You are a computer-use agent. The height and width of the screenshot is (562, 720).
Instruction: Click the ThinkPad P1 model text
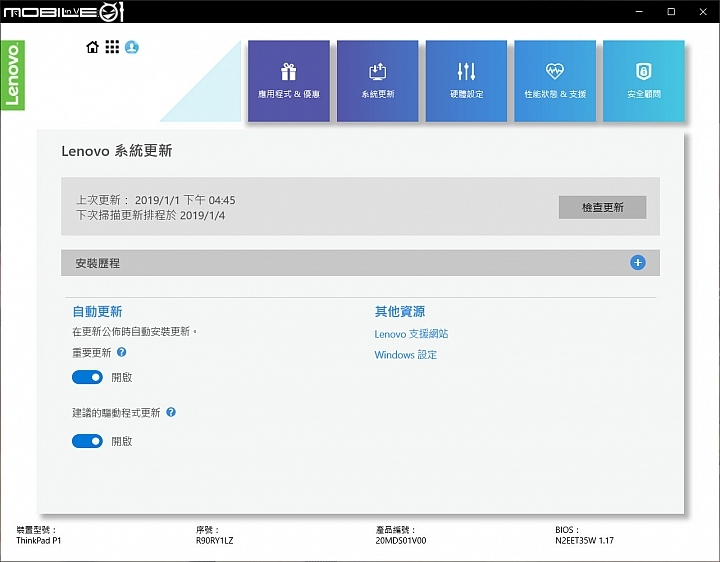39,540
